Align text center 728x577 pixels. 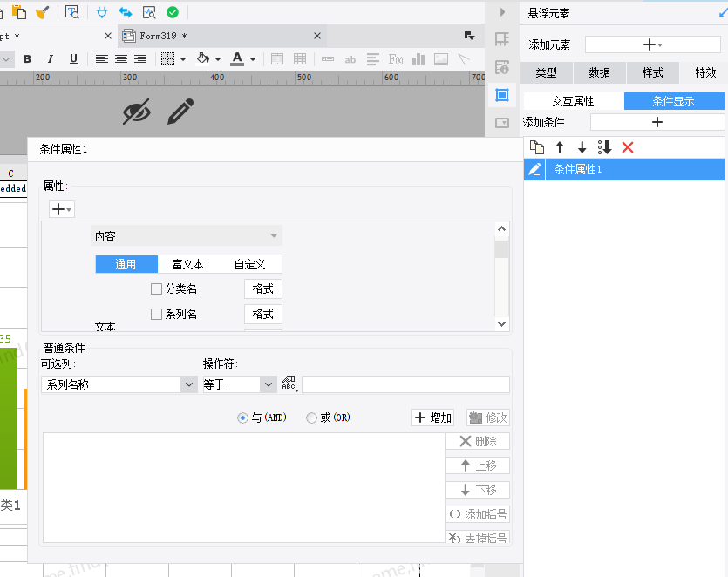121,59
